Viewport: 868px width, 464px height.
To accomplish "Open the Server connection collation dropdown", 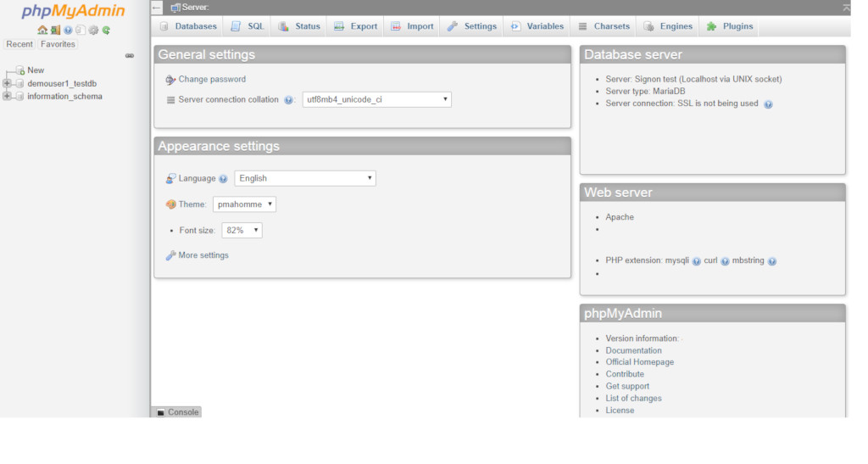I will tap(376, 99).
